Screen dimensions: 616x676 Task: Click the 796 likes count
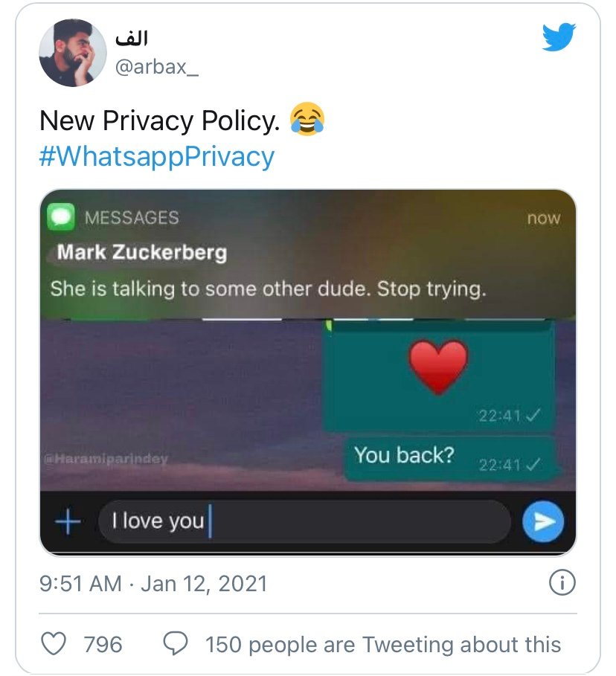[x=103, y=643]
